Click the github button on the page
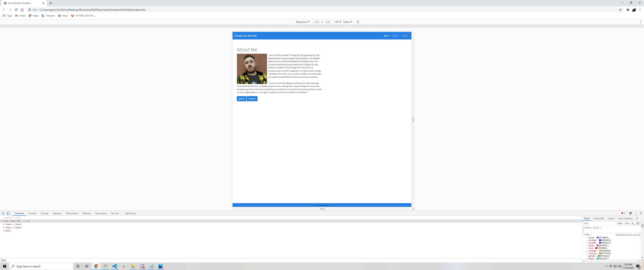The height and width of the screenshot is (270, 644). (x=241, y=99)
